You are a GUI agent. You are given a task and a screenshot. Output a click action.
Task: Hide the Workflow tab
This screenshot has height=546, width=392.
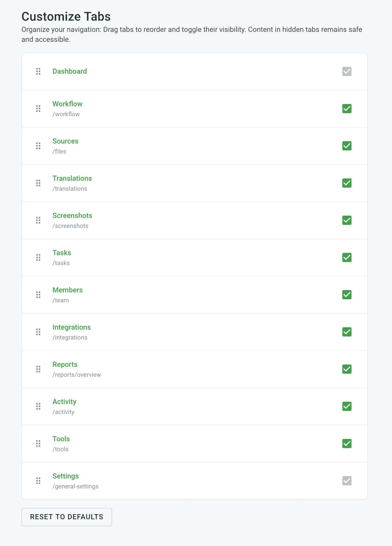347,109
